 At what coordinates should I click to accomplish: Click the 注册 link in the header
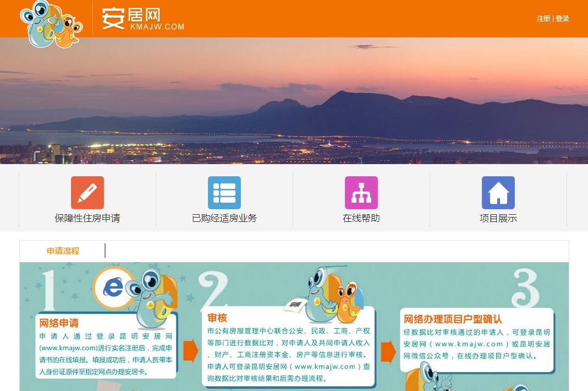543,19
